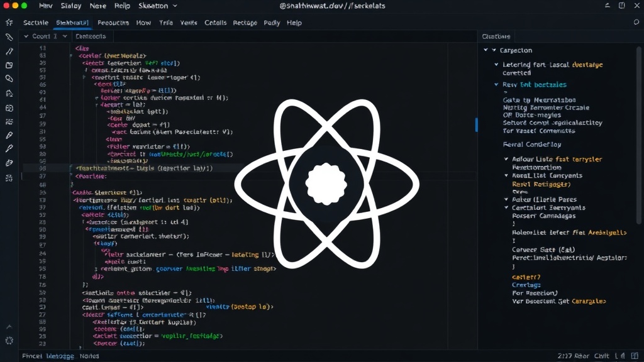This screenshot has height=362, width=644.
Task: Select the Ciatbars panel tab
Action: point(496,36)
